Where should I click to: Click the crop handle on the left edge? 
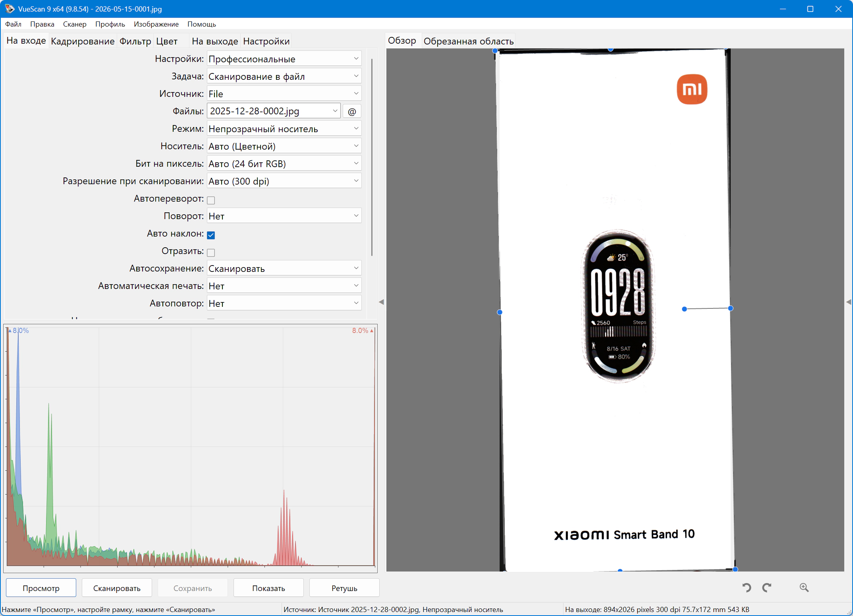point(500,312)
